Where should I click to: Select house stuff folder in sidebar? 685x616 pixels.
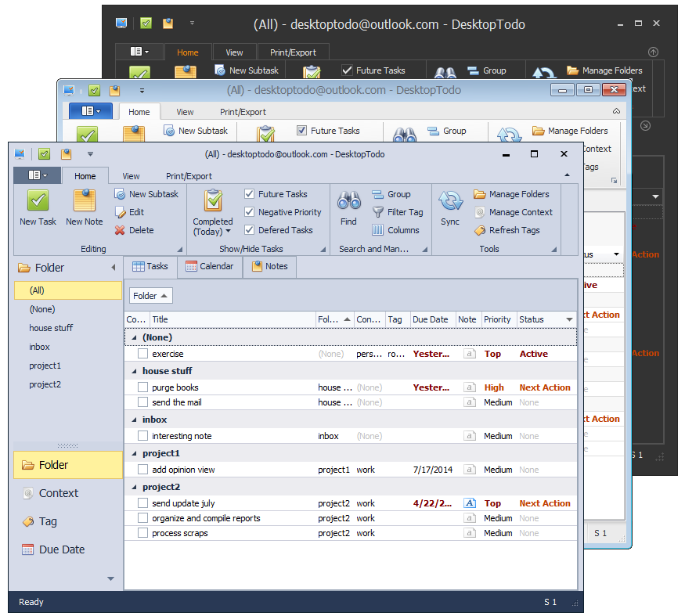[67, 328]
